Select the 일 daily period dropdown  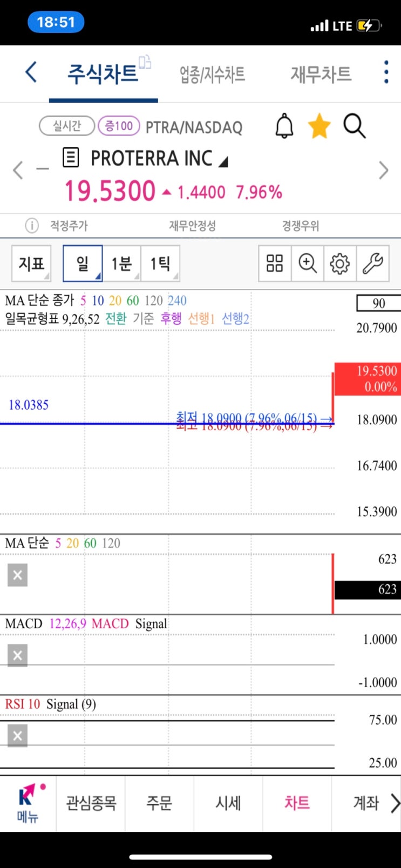[83, 263]
